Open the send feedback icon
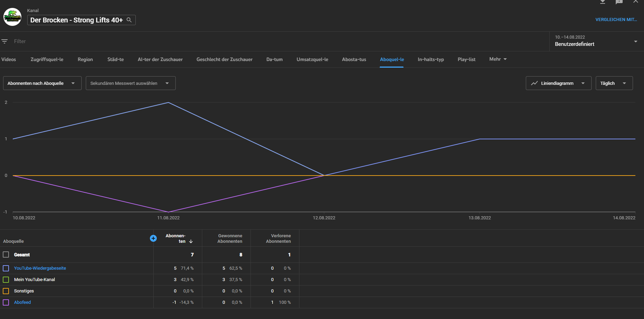This screenshot has width=644, height=319. (619, 2)
